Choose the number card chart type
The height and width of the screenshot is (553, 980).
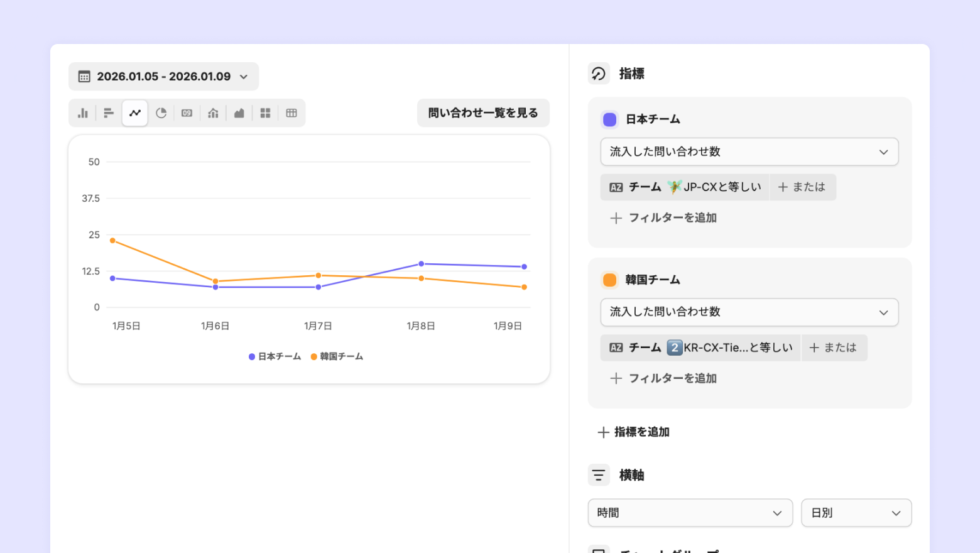187,113
